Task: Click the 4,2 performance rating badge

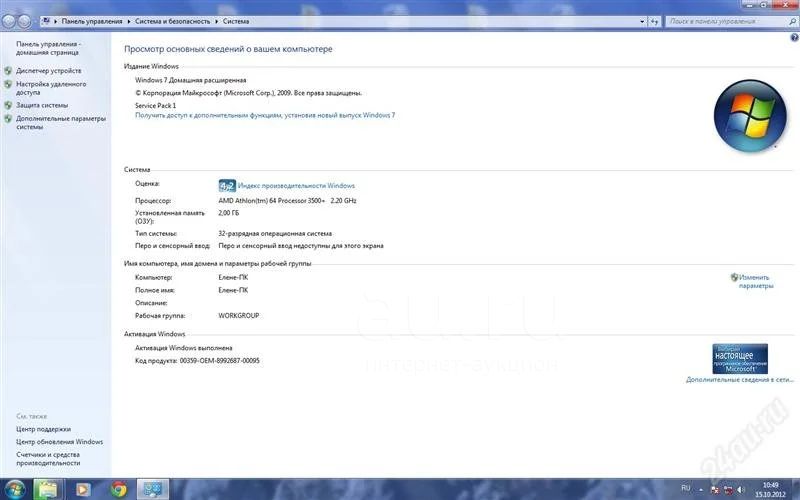Action: click(227, 186)
